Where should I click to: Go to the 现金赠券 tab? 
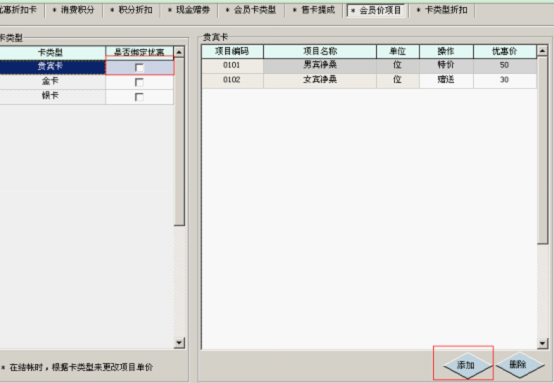pyautogui.click(x=189, y=10)
